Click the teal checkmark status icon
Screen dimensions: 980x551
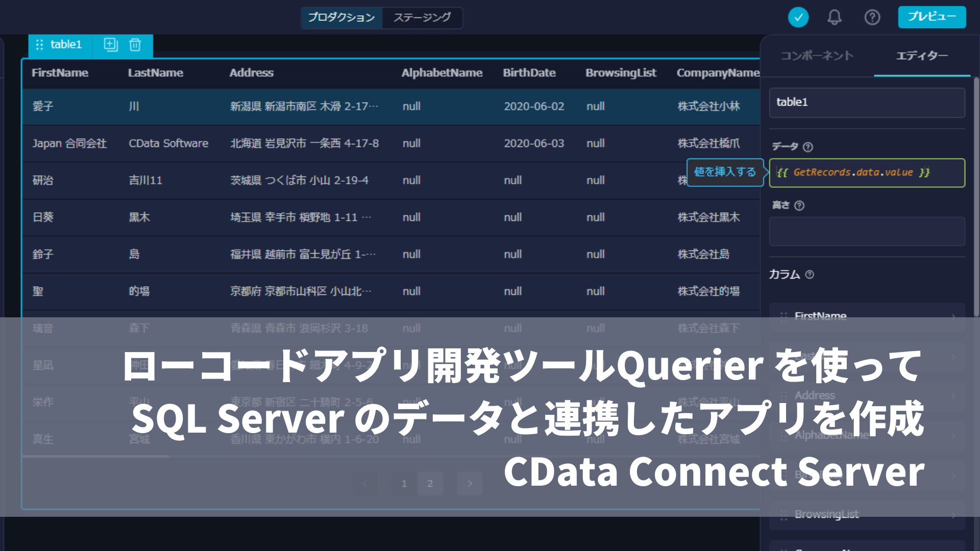click(798, 17)
